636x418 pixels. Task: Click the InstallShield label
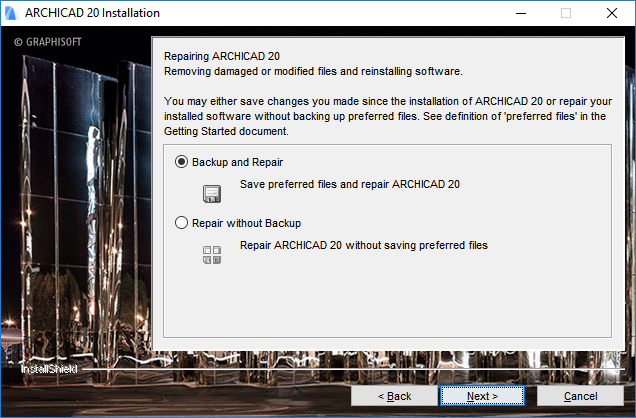click(49, 369)
